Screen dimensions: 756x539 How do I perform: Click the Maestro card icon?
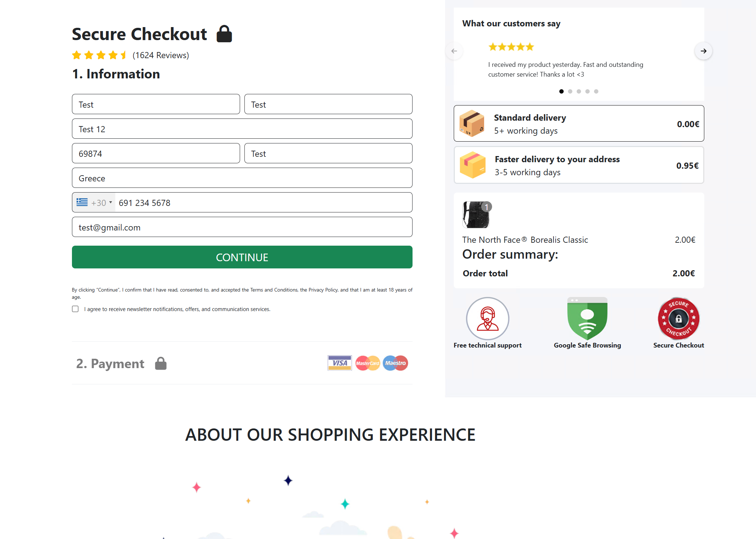[395, 363]
